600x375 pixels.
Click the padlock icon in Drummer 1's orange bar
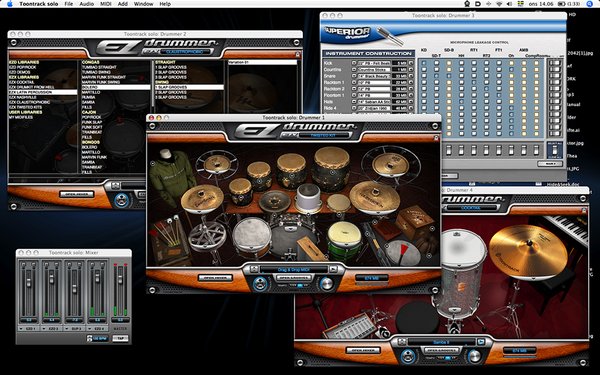tap(436, 138)
